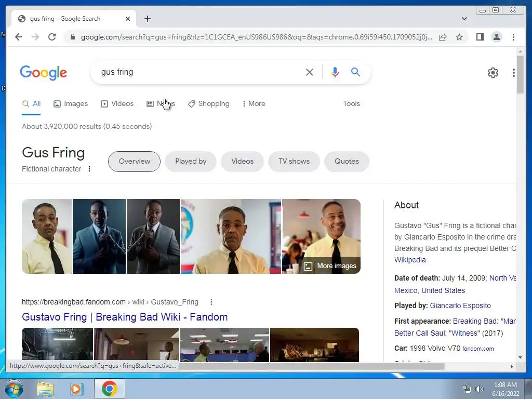
Task: Open the network tray icon
Action: (x=467, y=389)
